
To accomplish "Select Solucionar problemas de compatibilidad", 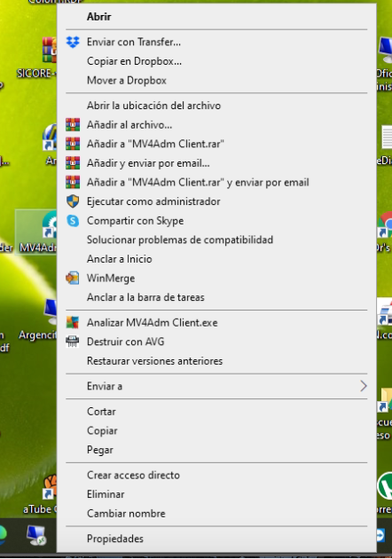I will pos(216,240).
